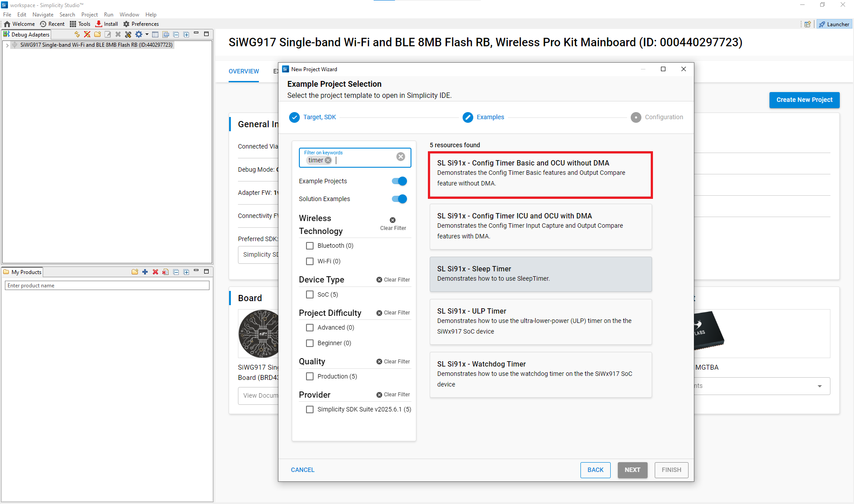Viewport: 854px width, 504px height.
Task: Open the Project menu
Action: click(89, 15)
